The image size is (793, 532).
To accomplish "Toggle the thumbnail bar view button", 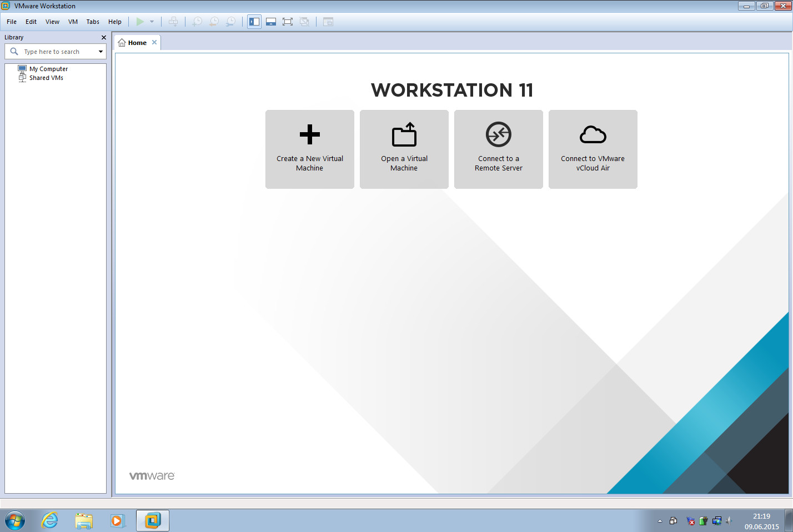I will [x=271, y=22].
